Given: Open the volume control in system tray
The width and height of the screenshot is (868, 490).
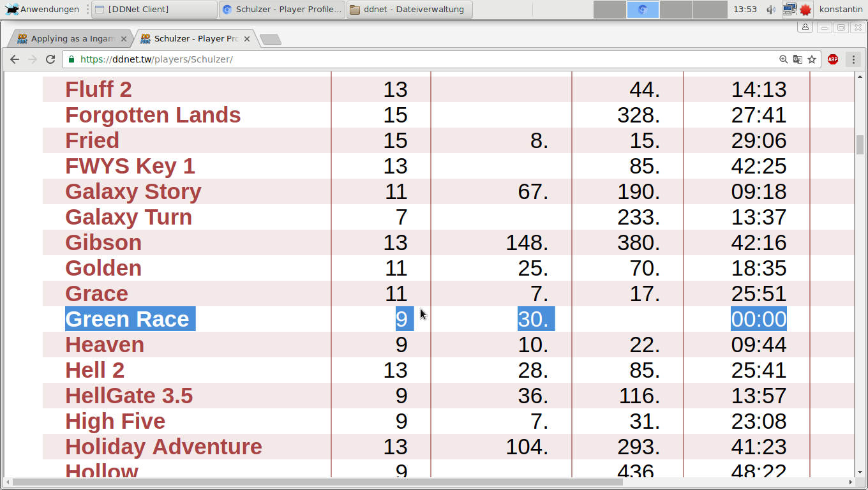Looking at the screenshot, I should tap(771, 10).
